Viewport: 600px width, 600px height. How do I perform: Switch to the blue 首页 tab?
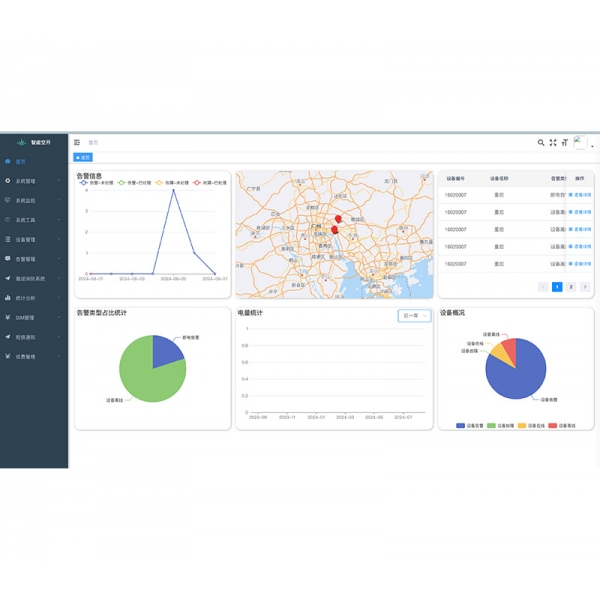[x=84, y=158]
